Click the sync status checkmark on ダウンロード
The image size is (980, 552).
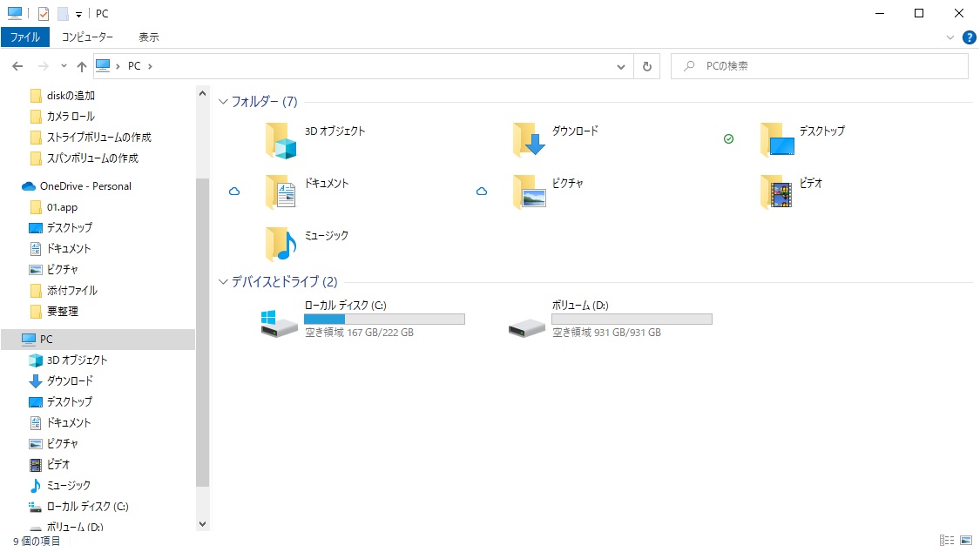tap(729, 138)
